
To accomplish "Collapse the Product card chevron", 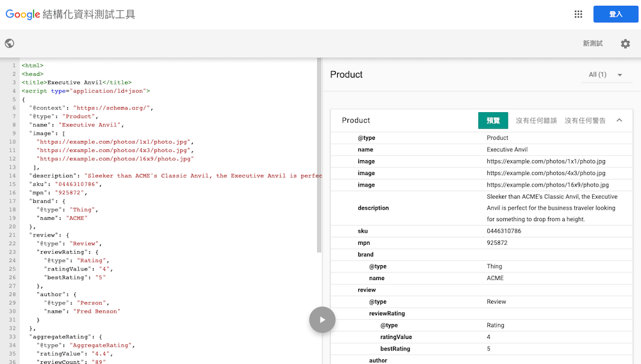I will 619,120.
